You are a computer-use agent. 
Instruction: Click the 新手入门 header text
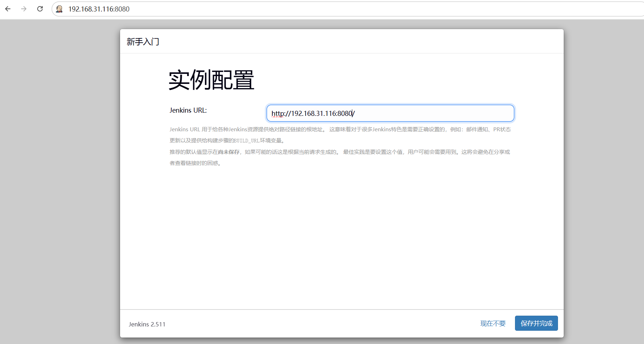[x=143, y=42]
